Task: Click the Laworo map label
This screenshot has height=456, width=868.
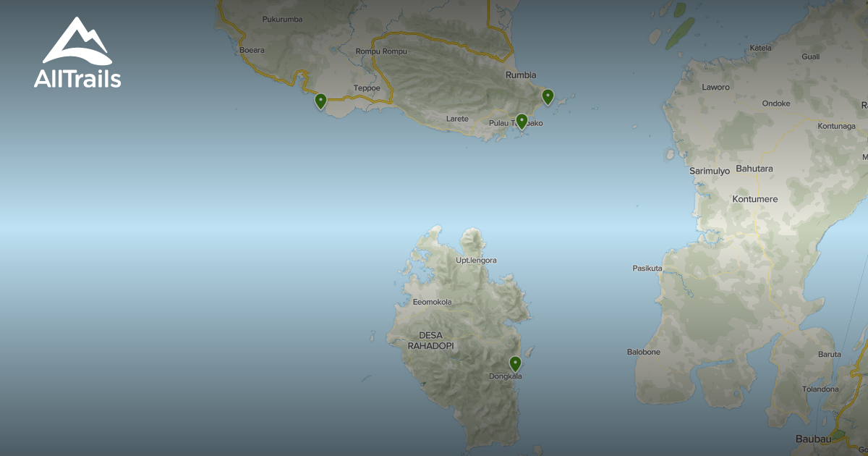Action: pos(715,87)
